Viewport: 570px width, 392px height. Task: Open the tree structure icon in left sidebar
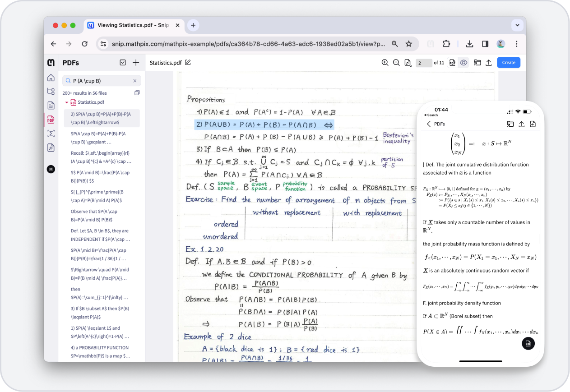(x=51, y=91)
